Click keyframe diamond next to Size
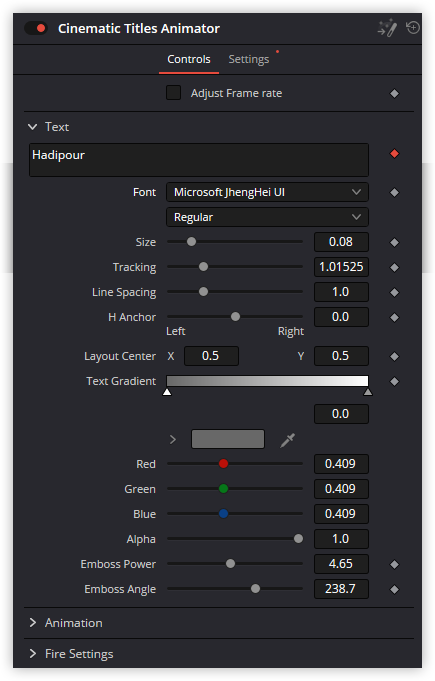435x681 pixels. (394, 242)
